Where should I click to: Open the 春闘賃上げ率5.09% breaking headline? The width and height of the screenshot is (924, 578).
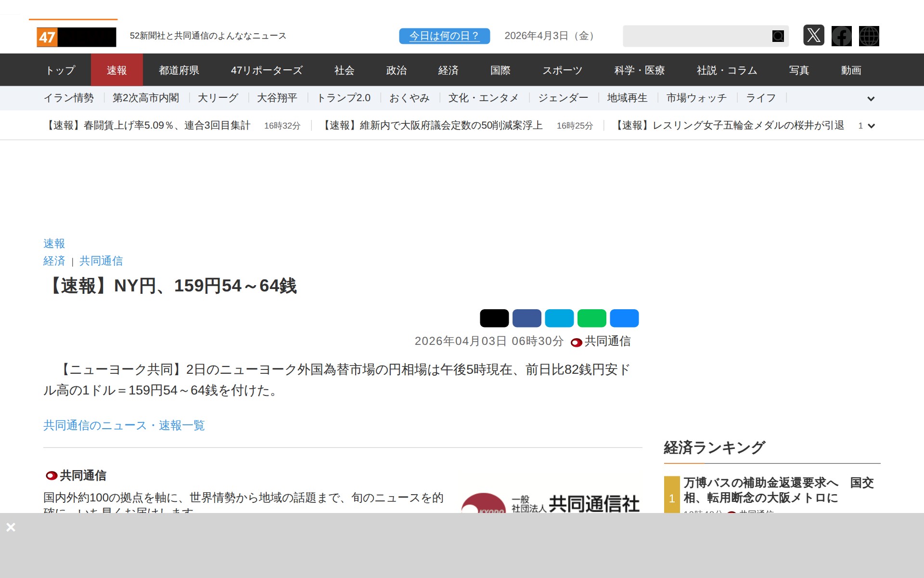(x=147, y=126)
